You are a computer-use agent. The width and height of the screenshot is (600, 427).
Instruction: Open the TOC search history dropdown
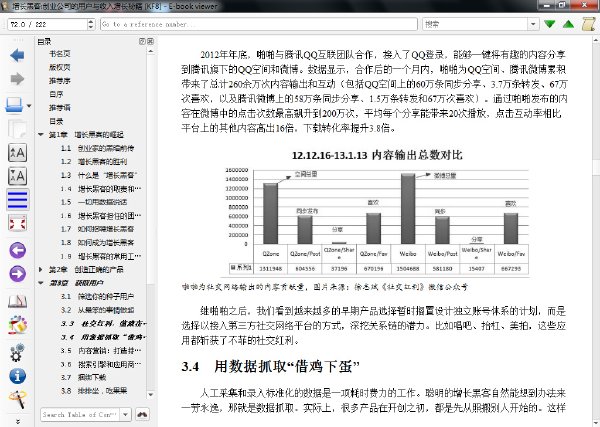pos(125,414)
